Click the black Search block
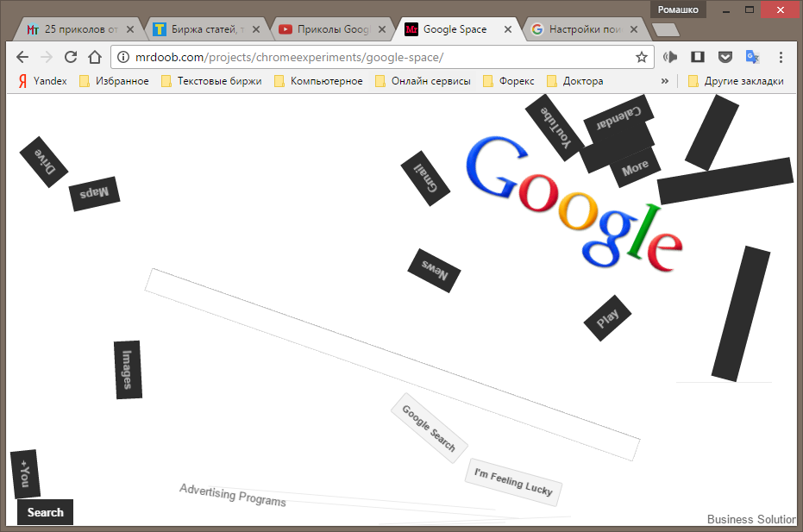 46,512
